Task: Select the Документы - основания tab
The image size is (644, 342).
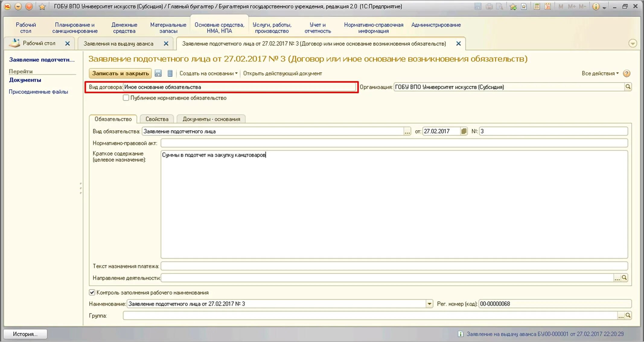Action: click(x=211, y=119)
